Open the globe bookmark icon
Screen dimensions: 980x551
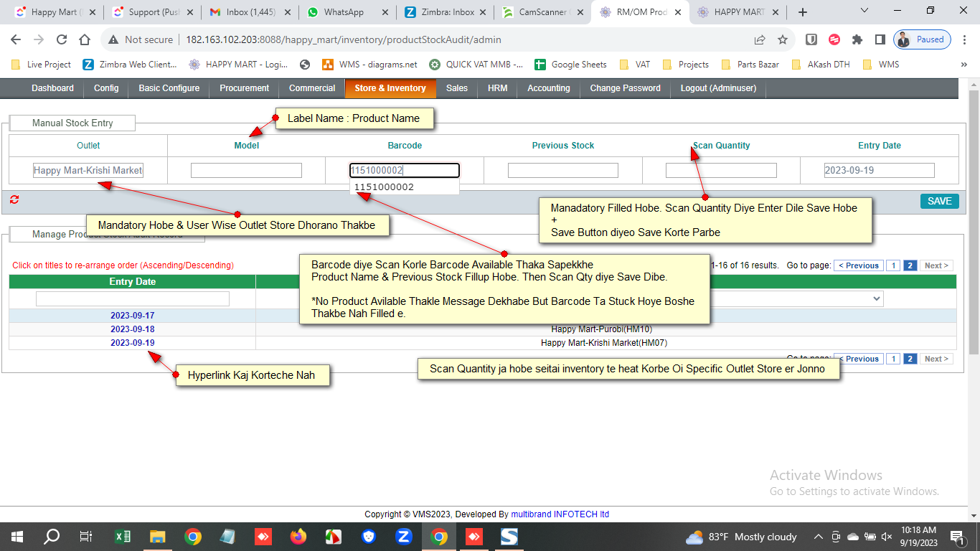tap(305, 65)
